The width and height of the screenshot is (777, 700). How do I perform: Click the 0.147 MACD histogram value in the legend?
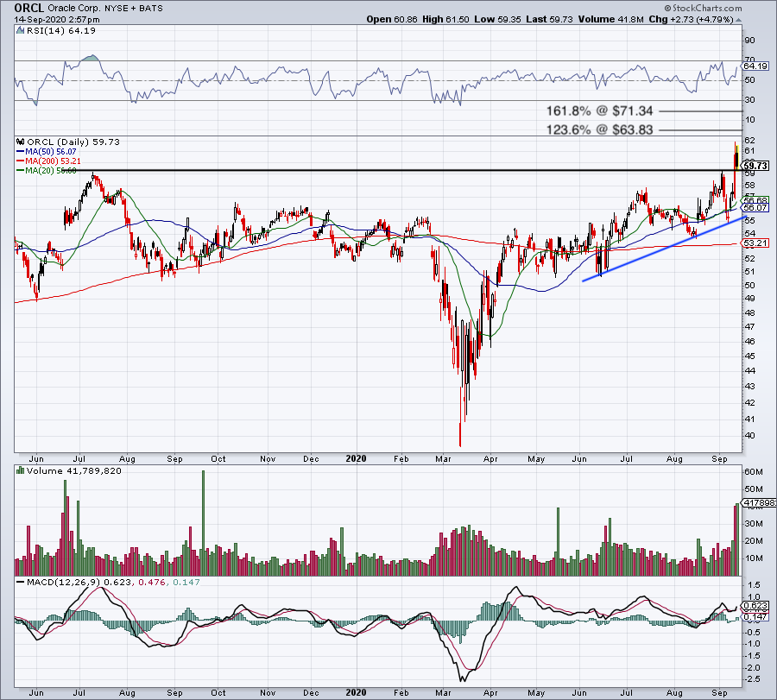[186, 582]
